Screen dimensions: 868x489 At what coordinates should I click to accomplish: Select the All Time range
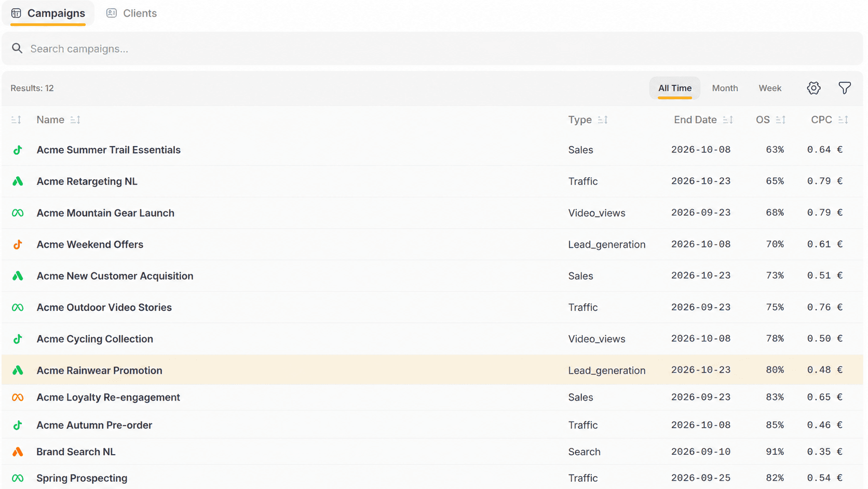(x=675, y=88)
